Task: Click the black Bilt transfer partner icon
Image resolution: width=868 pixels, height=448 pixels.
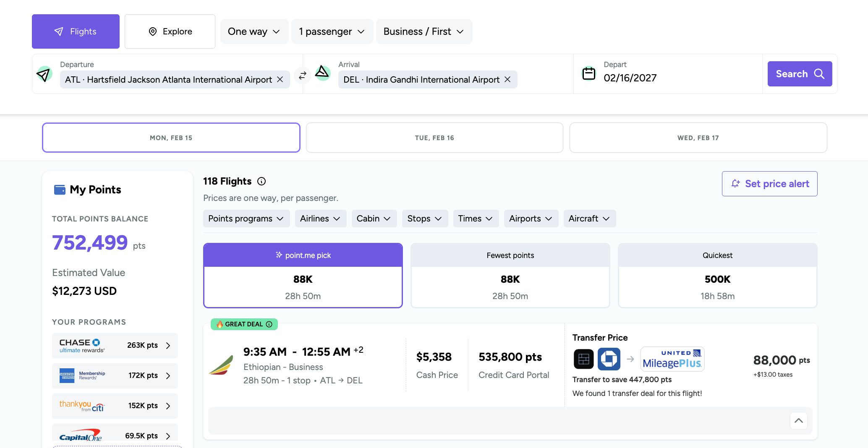Action: (x=583, y=359)
